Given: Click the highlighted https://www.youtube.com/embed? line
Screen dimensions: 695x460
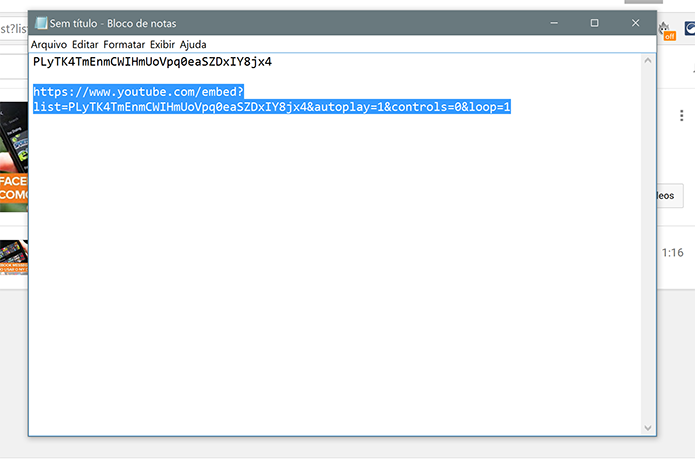Looking at the screenshot, I should (x=138, y=92).
